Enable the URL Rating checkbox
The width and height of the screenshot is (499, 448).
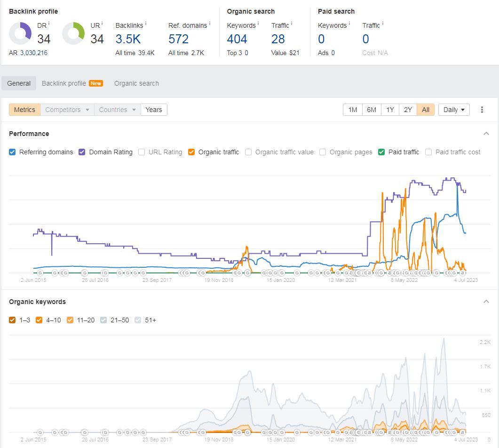142,152
